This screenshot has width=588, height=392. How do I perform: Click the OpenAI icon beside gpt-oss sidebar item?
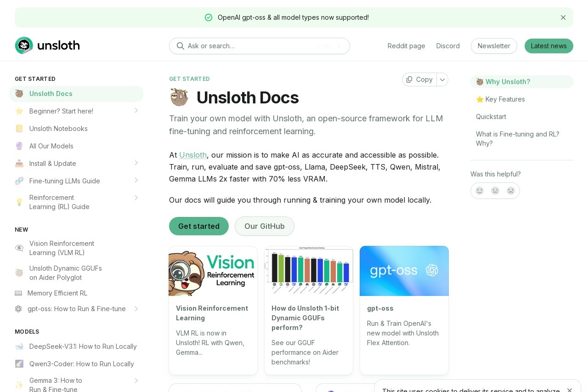(x=18, y=309)
